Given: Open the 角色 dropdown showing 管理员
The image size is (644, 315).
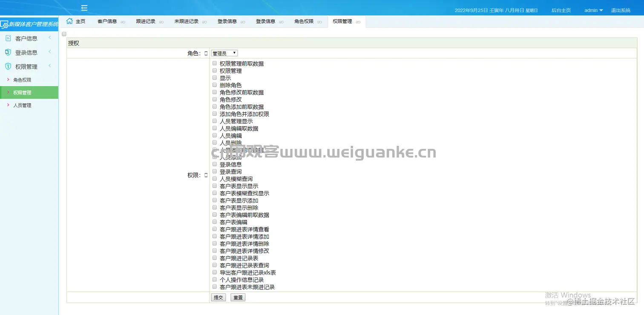Looking at the screenshot, I should [x=224, y=53].
